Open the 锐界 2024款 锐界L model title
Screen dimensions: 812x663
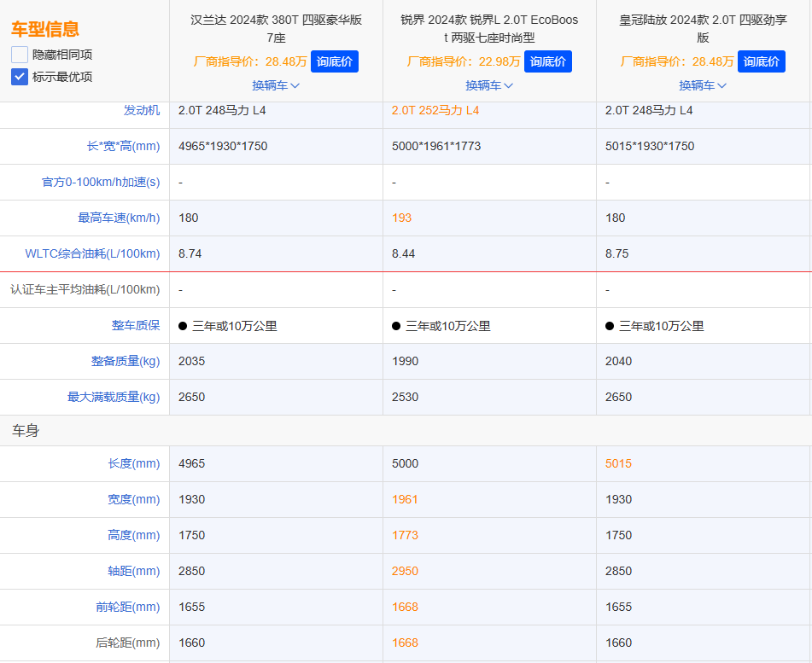click(x=489, y=28)
